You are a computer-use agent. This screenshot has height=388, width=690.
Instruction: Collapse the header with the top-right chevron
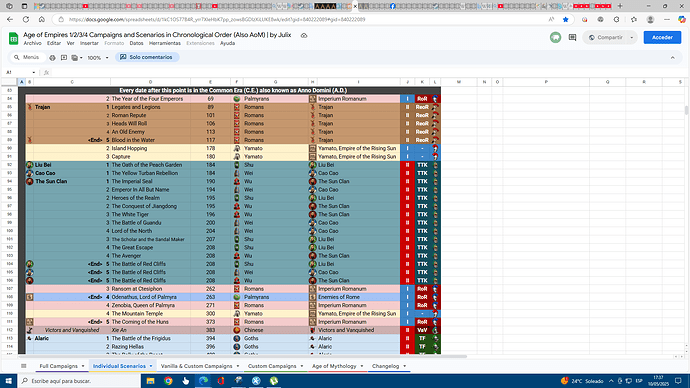672,58
